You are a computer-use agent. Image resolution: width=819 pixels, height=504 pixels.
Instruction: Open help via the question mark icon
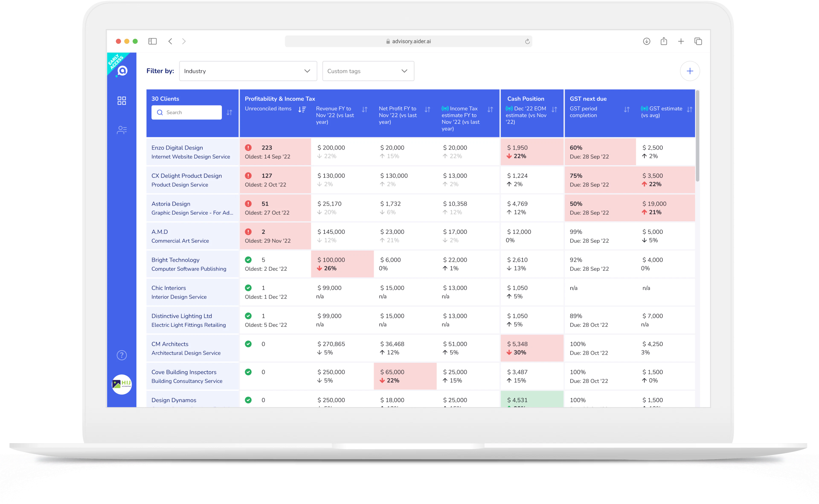pos(122,355)
